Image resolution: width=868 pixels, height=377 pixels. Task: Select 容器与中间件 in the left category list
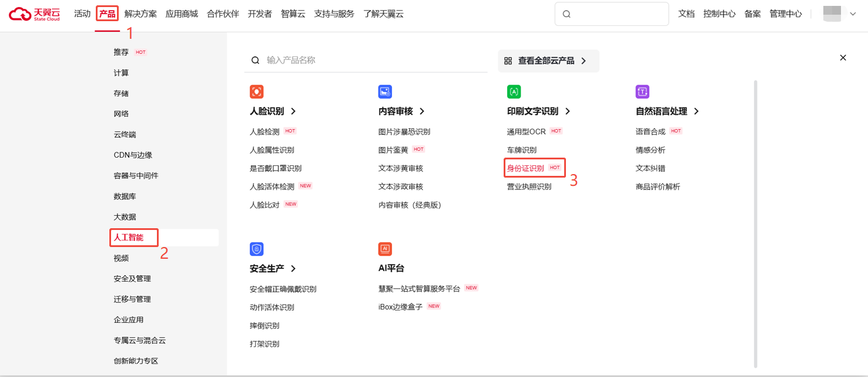point(136,176)
